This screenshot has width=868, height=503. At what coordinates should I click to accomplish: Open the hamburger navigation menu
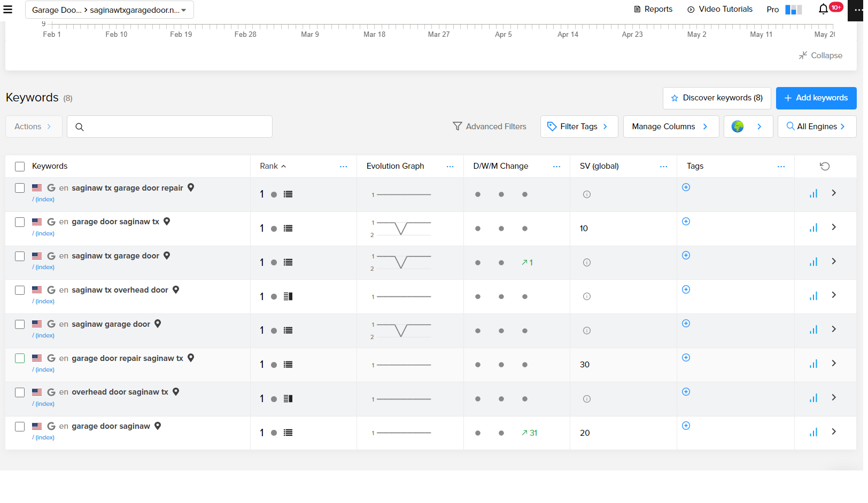tap(7, 10)
